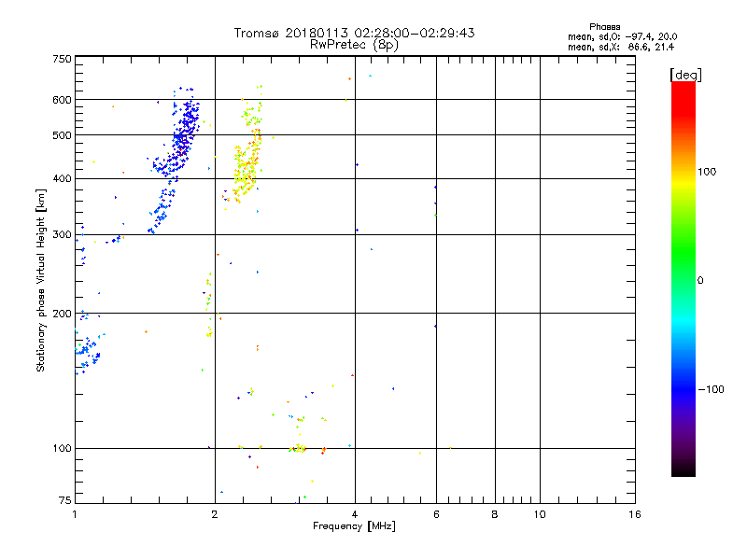Click the y-axis label 'Stationary phase Virtual Height [km]'

40,280
